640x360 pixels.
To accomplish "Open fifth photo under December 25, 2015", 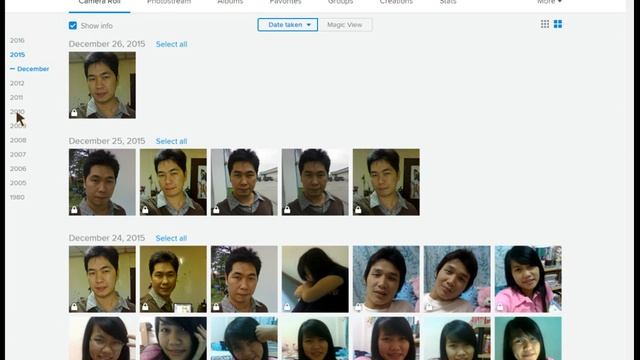I will click(x=386, y=182).
